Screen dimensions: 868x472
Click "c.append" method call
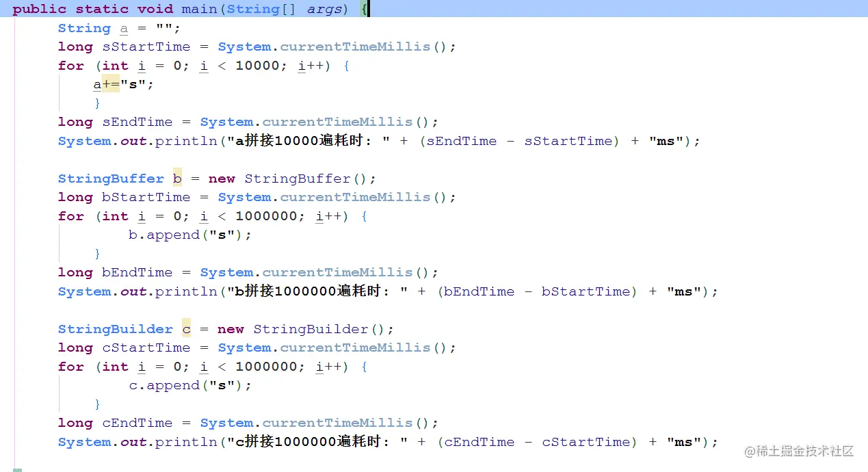(163, 385)
